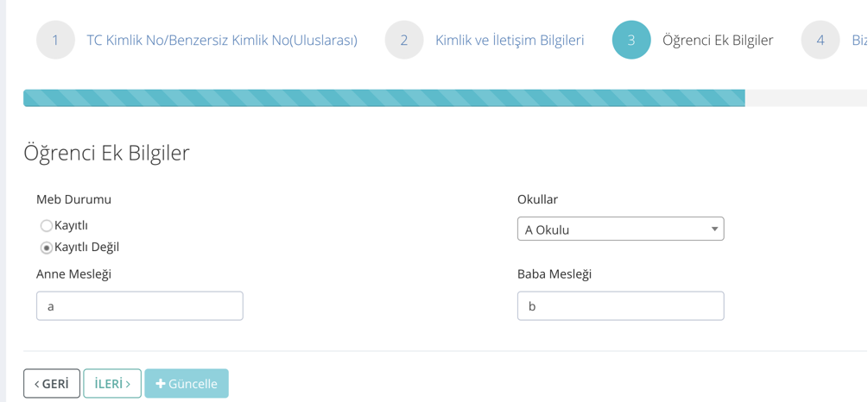Screen dimensions: 868x402
Task: Open TC Kimlik No/Benzersiz Kimlik No step
Action: pyautogui.click(x=222, y=40)
